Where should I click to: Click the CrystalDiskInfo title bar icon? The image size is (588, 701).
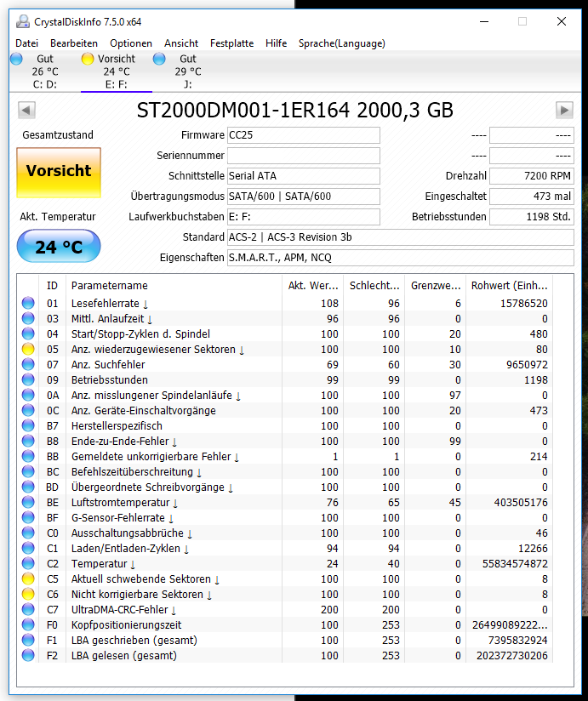[23, 21]
